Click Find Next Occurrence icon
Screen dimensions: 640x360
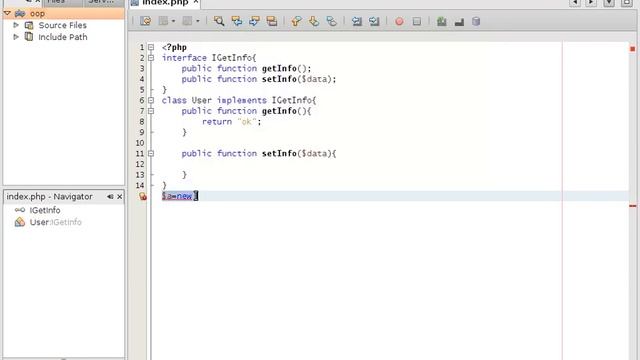[254, 21]
